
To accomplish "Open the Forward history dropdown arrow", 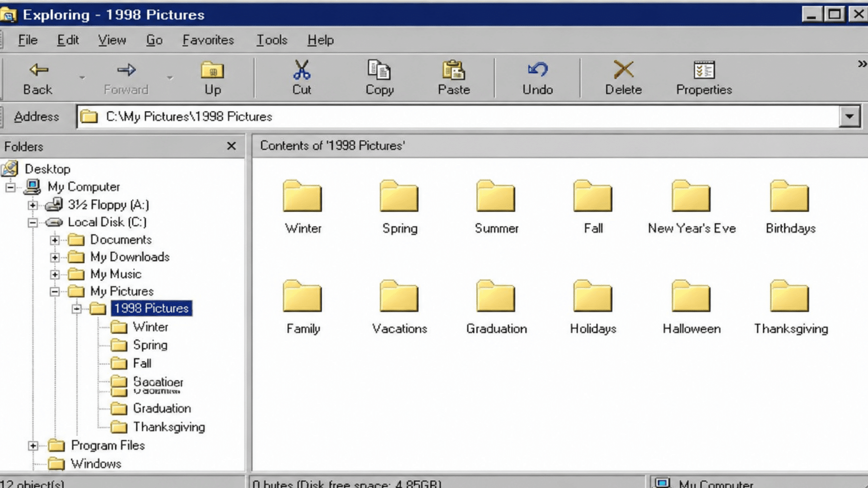I will point(170,78).
